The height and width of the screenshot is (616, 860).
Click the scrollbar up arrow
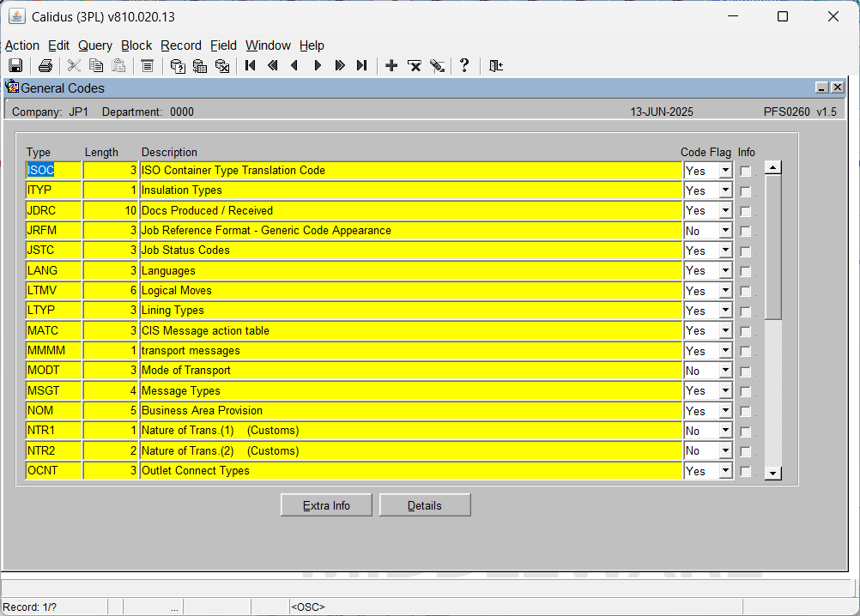tap(772, 167)
